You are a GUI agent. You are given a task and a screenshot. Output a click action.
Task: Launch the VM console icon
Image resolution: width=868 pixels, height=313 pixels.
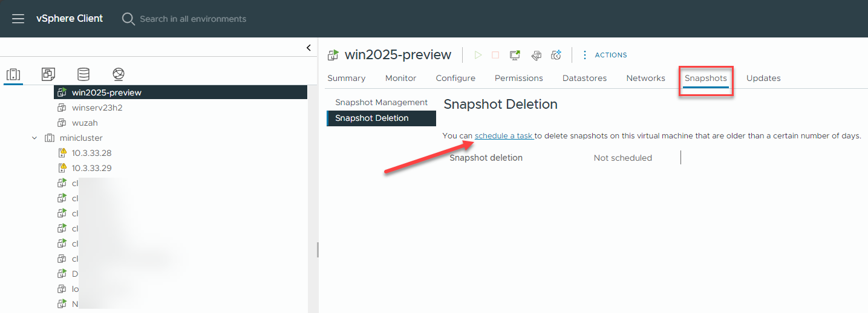point(515,55)
